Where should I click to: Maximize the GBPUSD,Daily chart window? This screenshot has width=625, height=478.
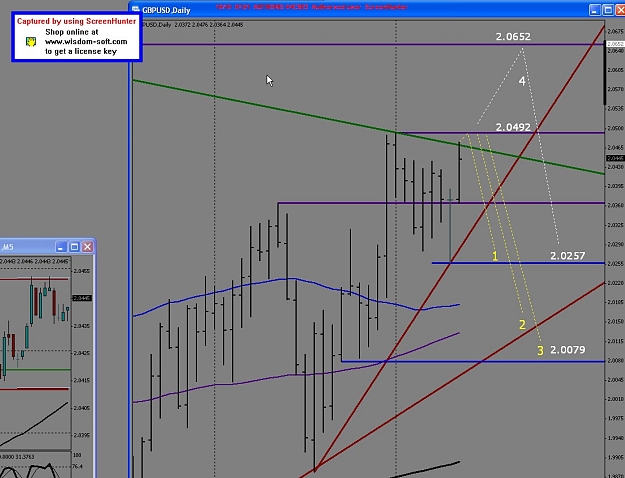[608, 10]
